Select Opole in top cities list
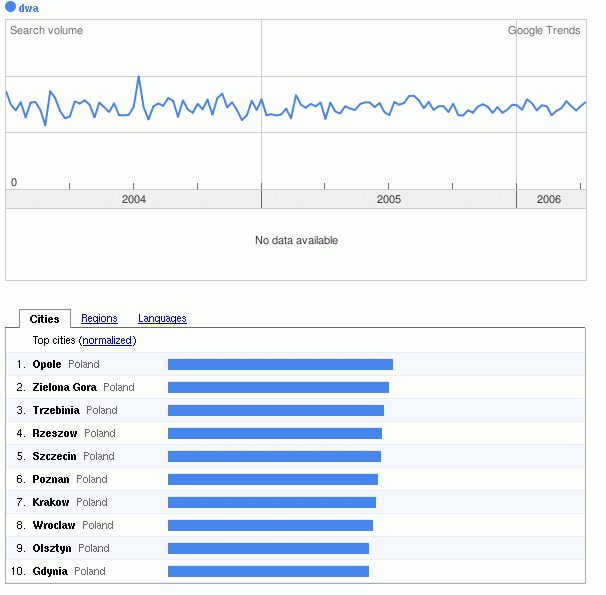 (47, 365)
